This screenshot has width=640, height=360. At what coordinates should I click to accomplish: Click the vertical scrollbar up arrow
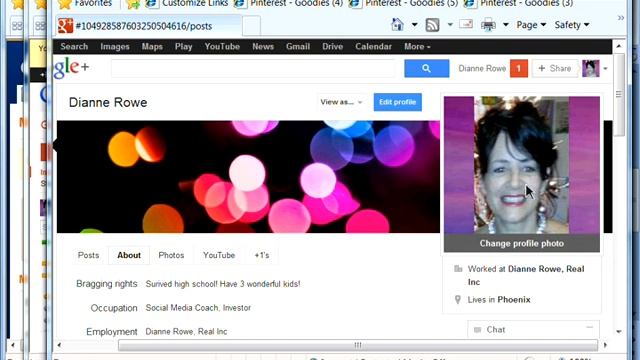click(619, 46)
